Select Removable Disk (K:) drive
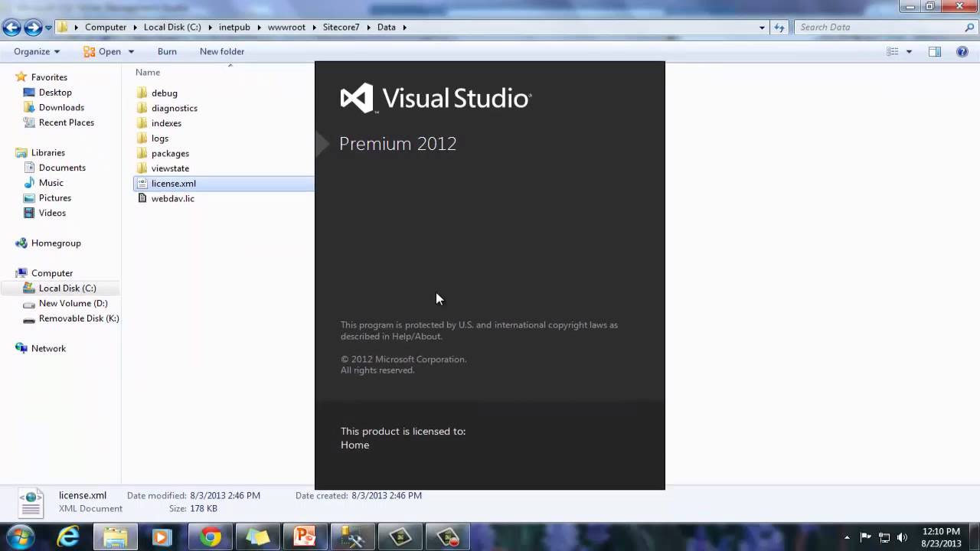Image resolution: width=980 pixels, height=551 pixels. tap(79, 318)
